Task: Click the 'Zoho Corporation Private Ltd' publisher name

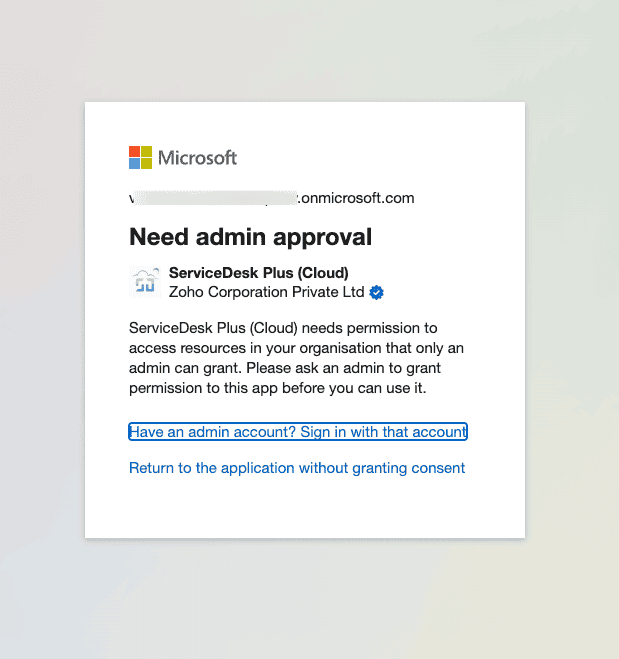Action: pos(266,292)
